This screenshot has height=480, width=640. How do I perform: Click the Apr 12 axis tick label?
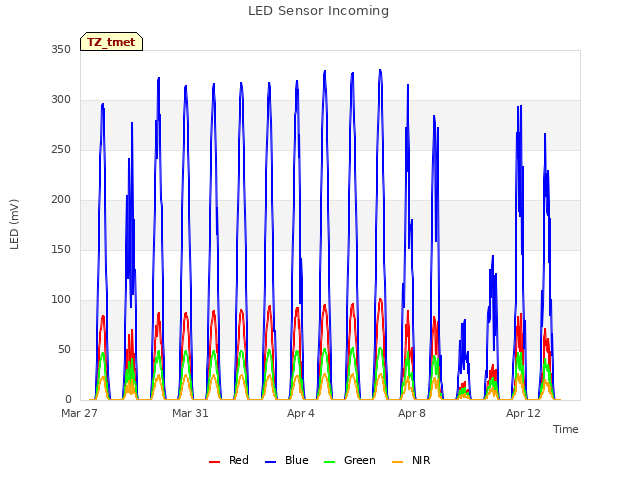click(x=523, y=413)
